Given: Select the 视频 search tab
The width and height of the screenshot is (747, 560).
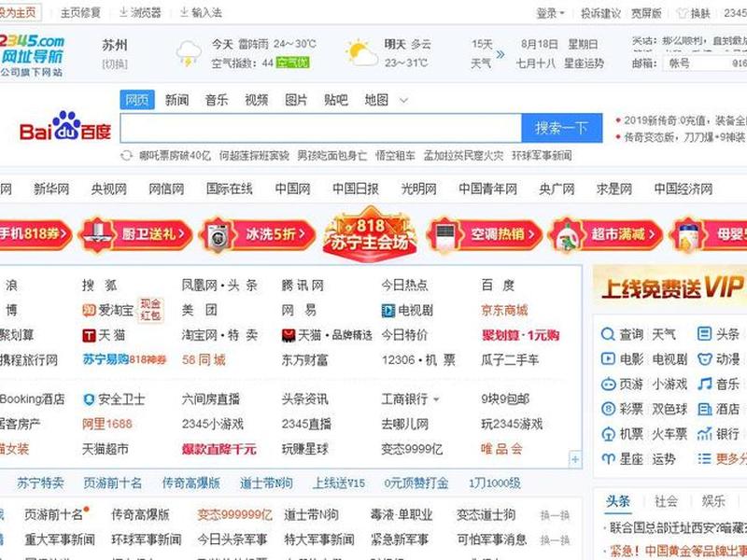Looking at the screenshot, I should tap(256, 100).
